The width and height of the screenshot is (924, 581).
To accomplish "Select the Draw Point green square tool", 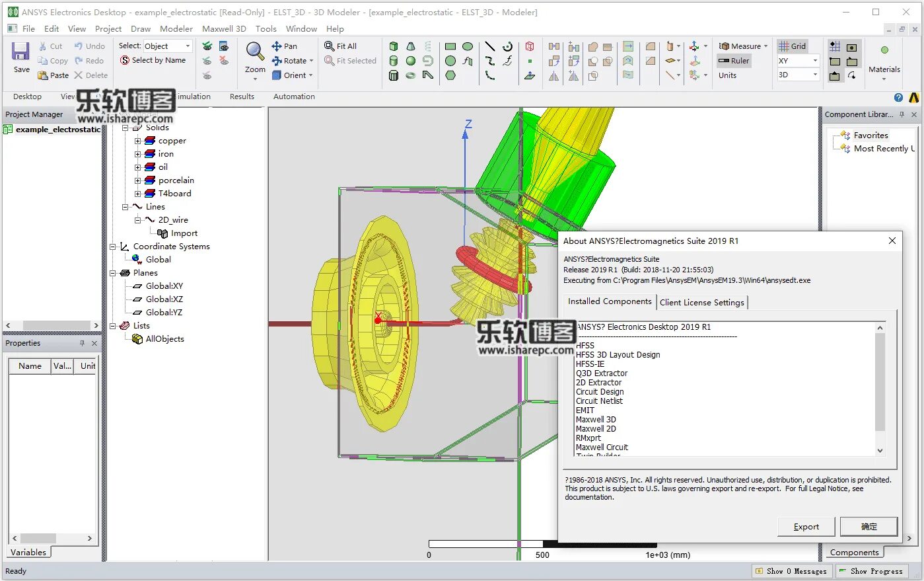I will 530,61.
